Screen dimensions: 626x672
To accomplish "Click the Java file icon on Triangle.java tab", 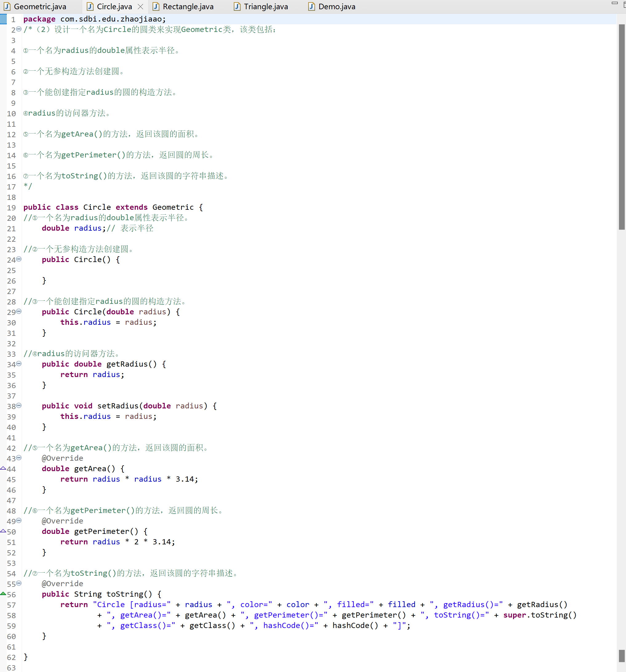I will [x=237, y=6].
